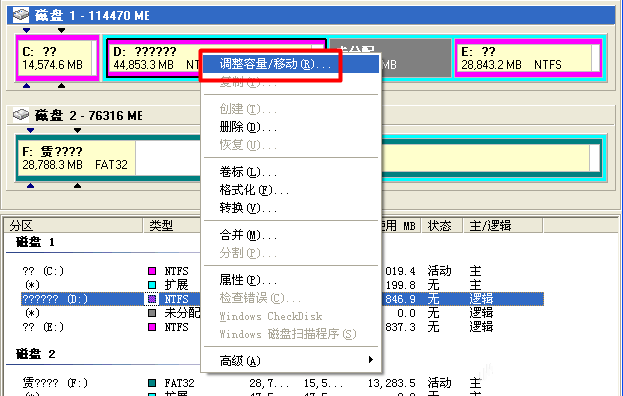623x396 pixels.
Task: Choose Label (卷标) menu entry
Action: coord(291,172)
